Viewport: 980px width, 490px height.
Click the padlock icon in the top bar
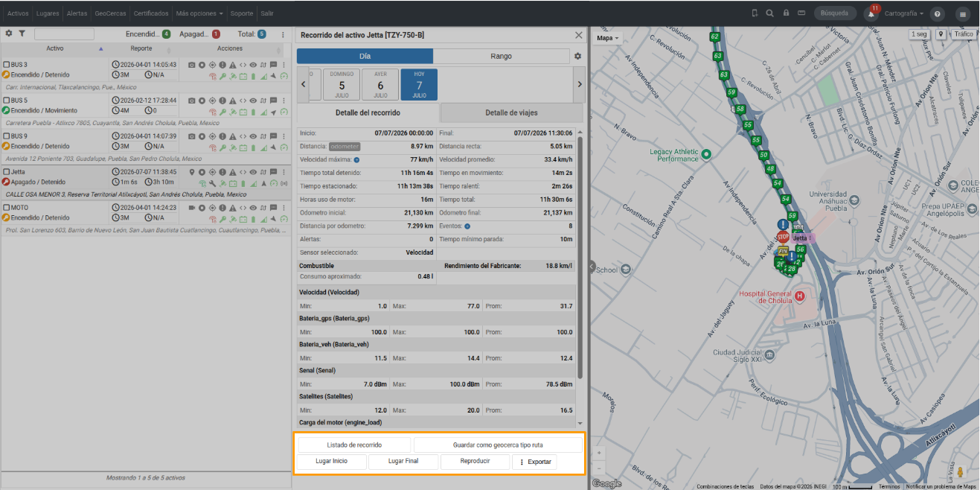[786, 13]
